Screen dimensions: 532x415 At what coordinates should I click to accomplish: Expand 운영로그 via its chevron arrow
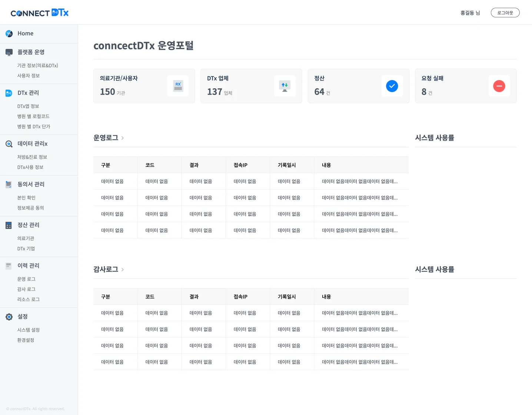coord(123,138)
